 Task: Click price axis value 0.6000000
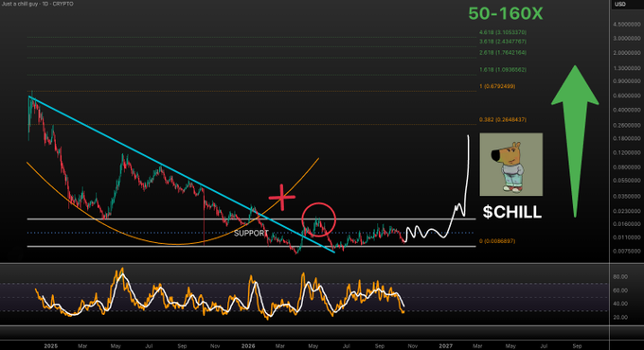627,96
